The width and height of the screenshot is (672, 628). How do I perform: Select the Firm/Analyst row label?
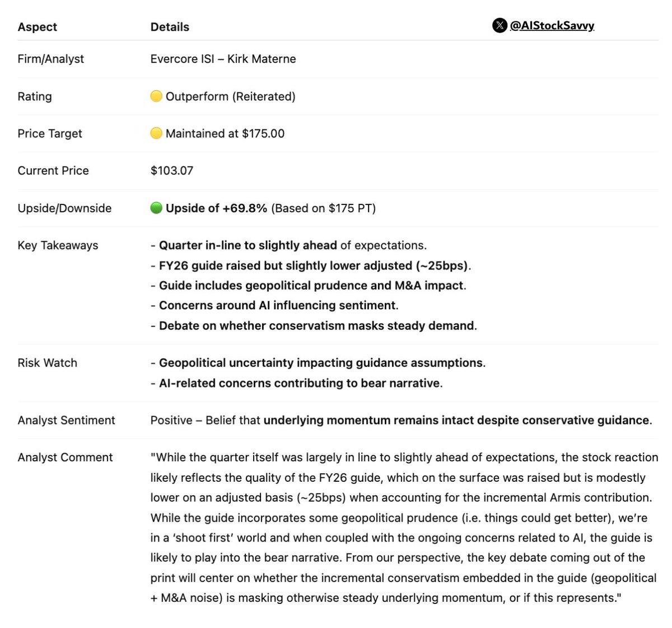(x=50, y=59)
